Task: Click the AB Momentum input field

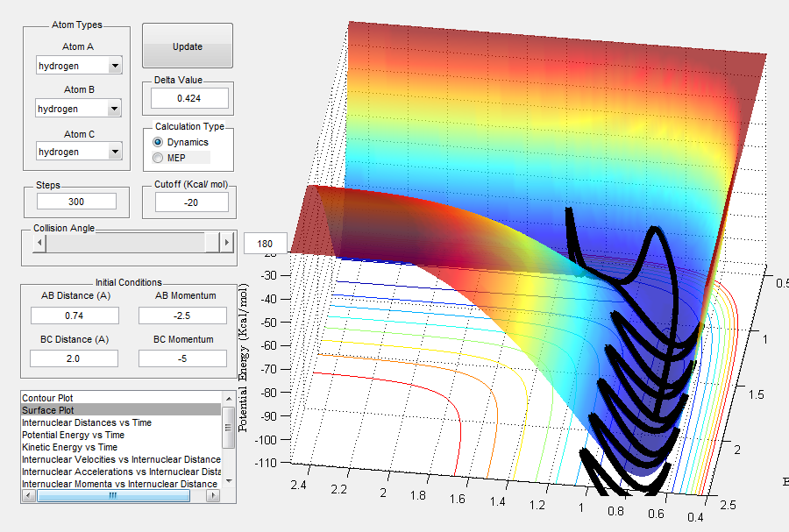Action: tap(182, 316)
